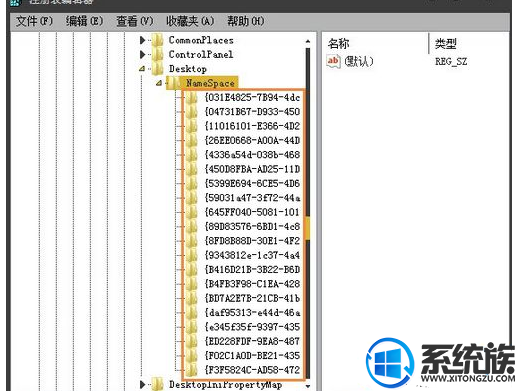
Task: Open the 帮助(H) menu
Action: (245, 21)
